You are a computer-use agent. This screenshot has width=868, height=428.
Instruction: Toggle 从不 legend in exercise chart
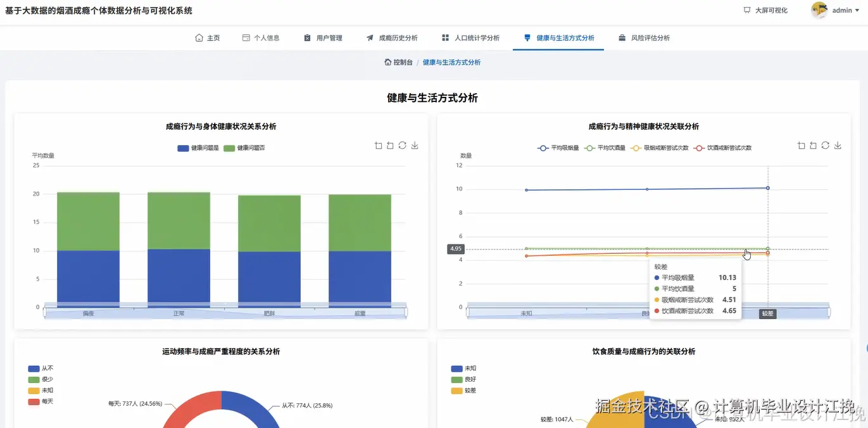coord(41,368)
